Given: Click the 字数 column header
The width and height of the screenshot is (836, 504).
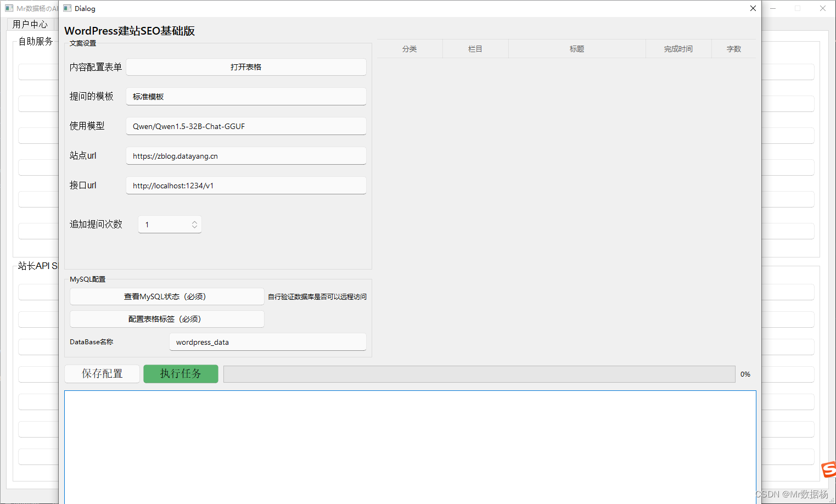Looking at the screenshot, I should (x=734, y=49).
